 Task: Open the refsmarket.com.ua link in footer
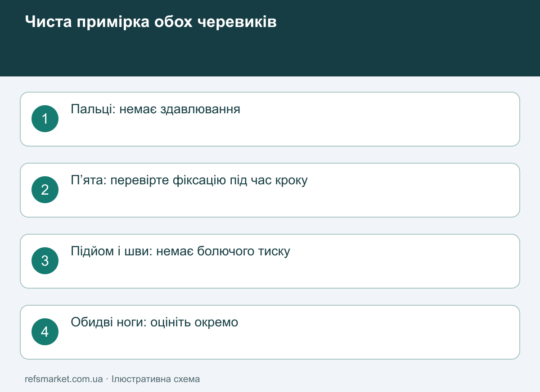click(64, 379)
